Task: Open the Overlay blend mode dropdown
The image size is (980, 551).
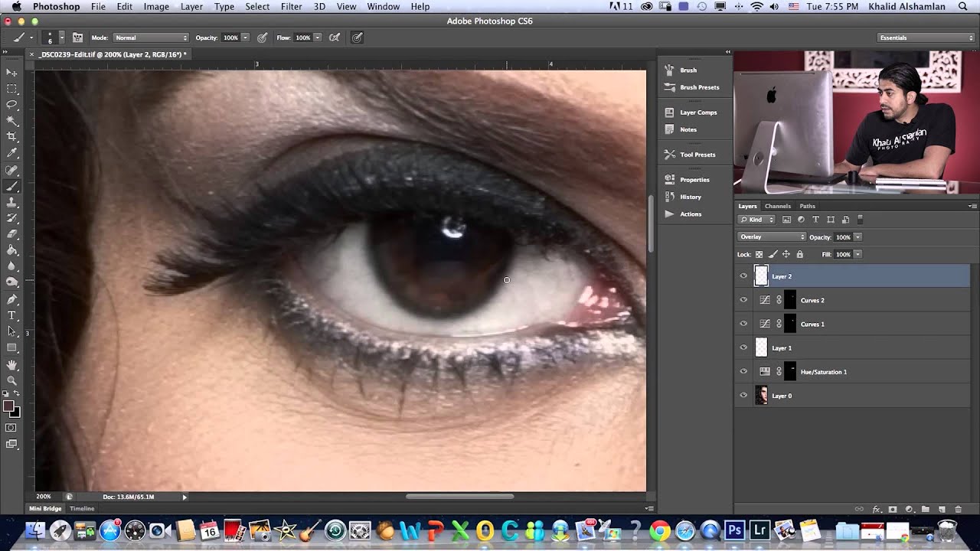Action: pyautogui.click(x=771, y=237)
